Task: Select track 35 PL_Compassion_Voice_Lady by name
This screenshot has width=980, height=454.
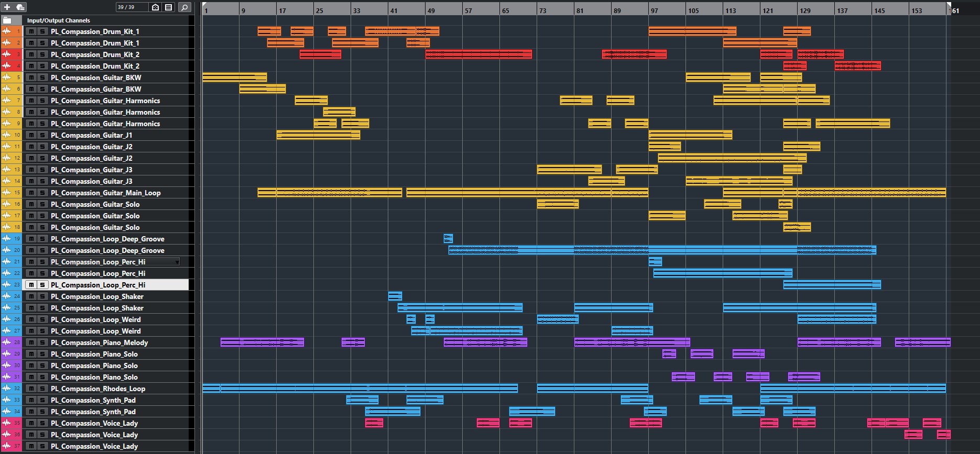Action: pyautogui.click(x=94, y=423)
